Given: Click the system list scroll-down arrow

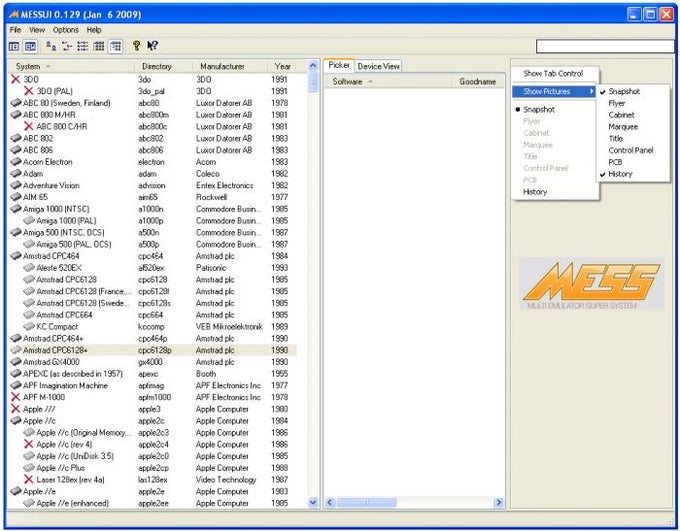Looking at the screenshot, I should tap(313, 502).
